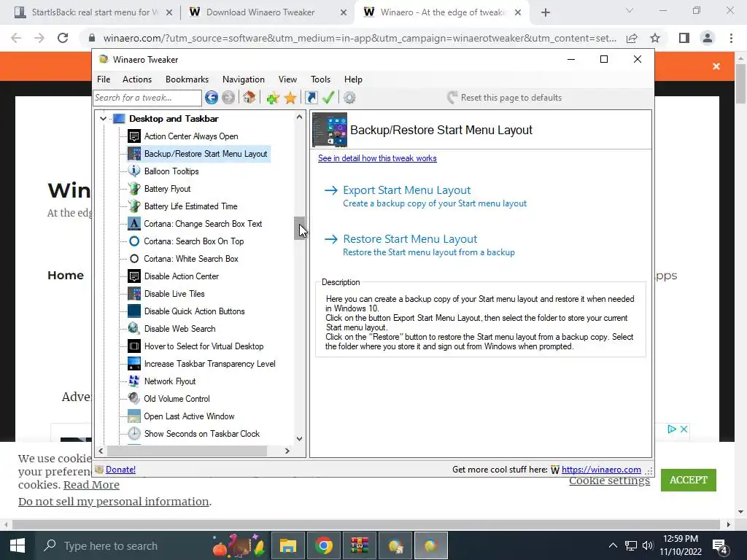
Task: Click the Home icon in Winaero Tweaker toolbar
Action: [x=249, y=98]
